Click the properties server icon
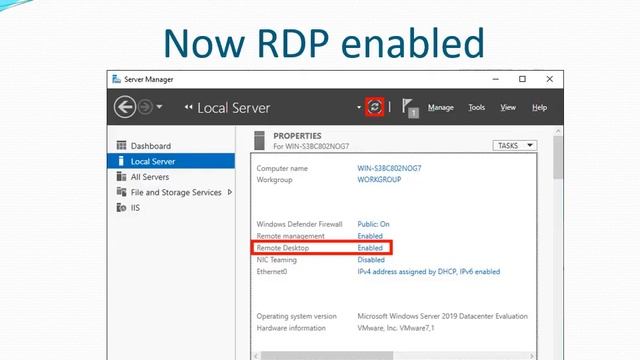640x360 pixels. pyautogui.click(x=259, y=140)
